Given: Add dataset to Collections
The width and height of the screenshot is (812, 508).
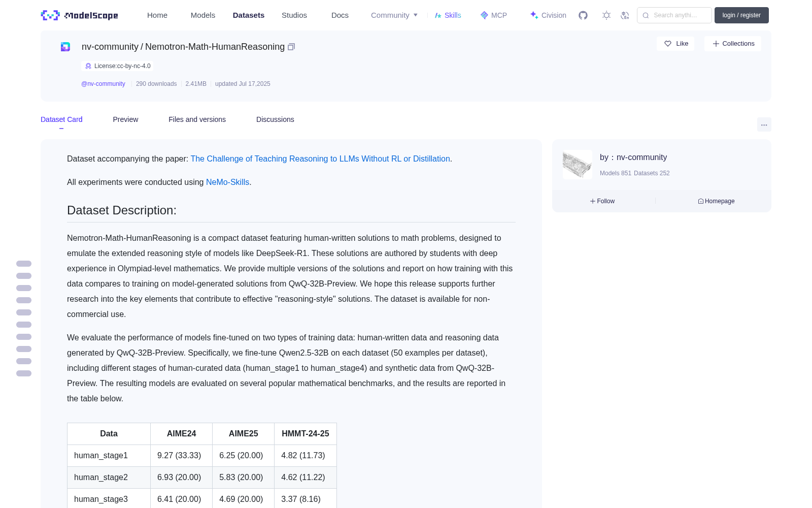Looking at the screenshot, I should point(733,44).
